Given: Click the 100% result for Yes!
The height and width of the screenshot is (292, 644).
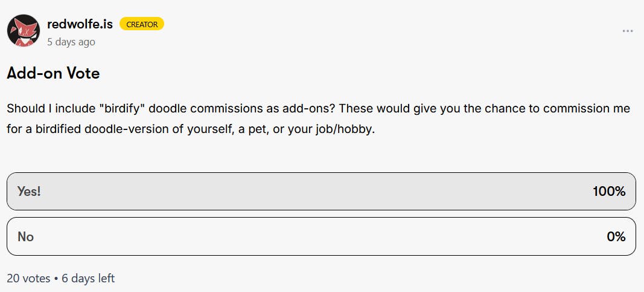Looking at the screenshot, I should (608, 192).
